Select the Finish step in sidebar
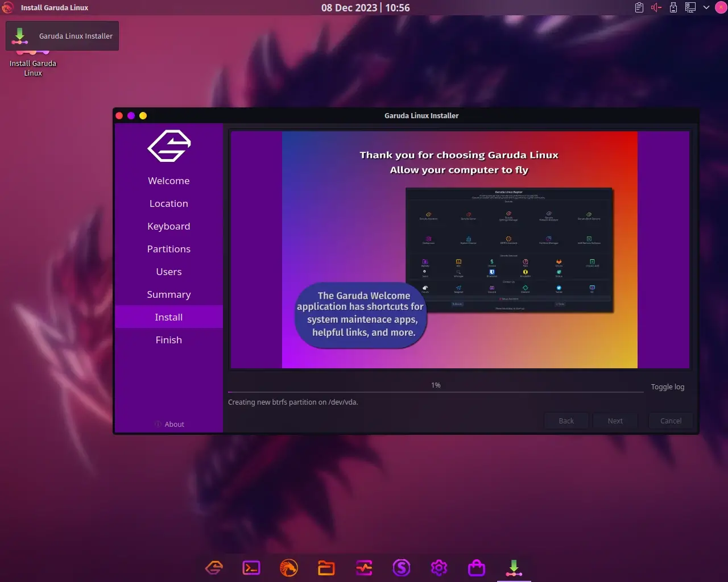This screenshot has width=728, height=582. (x=169, y=340)
